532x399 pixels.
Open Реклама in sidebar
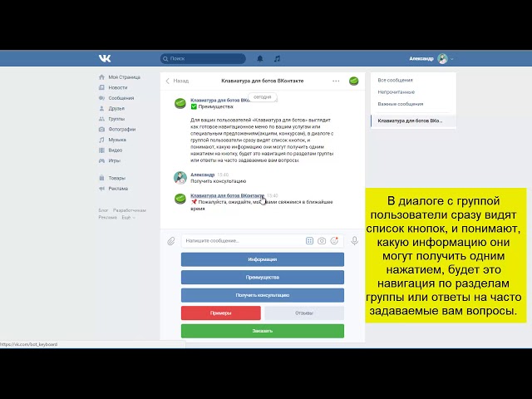click(x=118, y=189)
